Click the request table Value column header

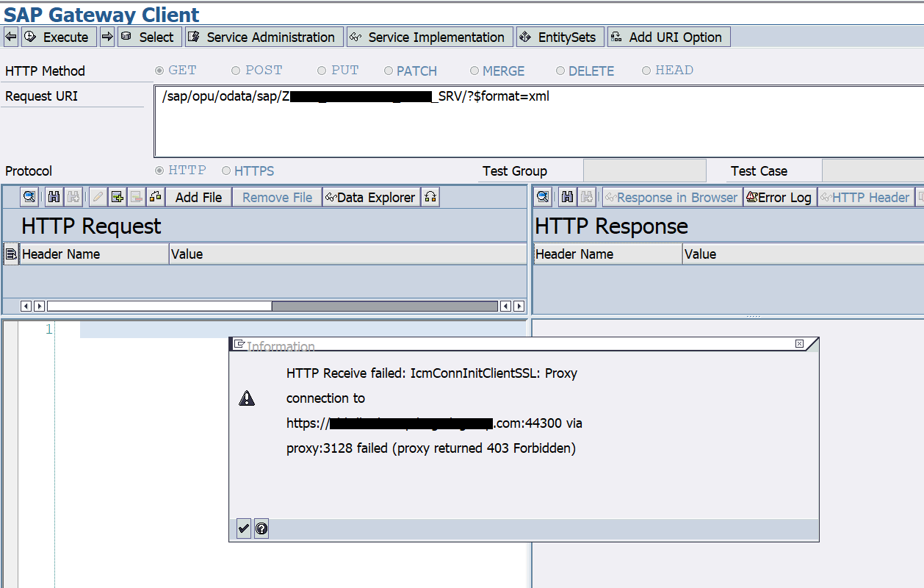pyautogui.click(x=347, y=254)
